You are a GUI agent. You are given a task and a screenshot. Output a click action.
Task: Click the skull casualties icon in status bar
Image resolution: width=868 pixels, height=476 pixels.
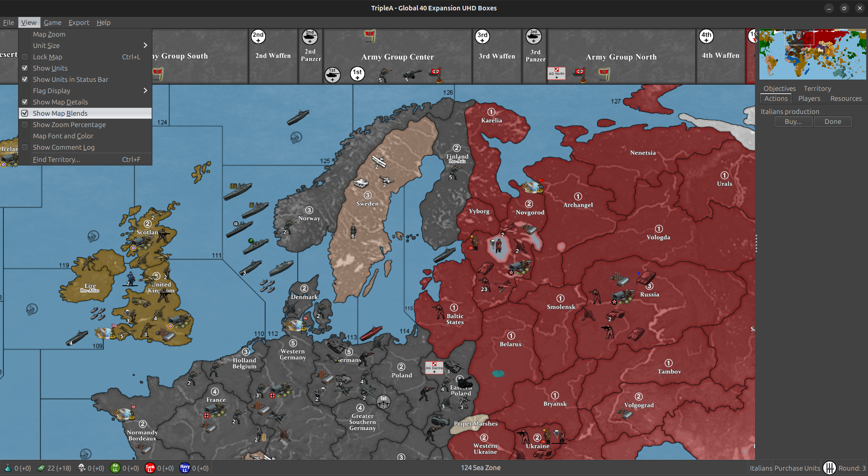pos(82,468)
